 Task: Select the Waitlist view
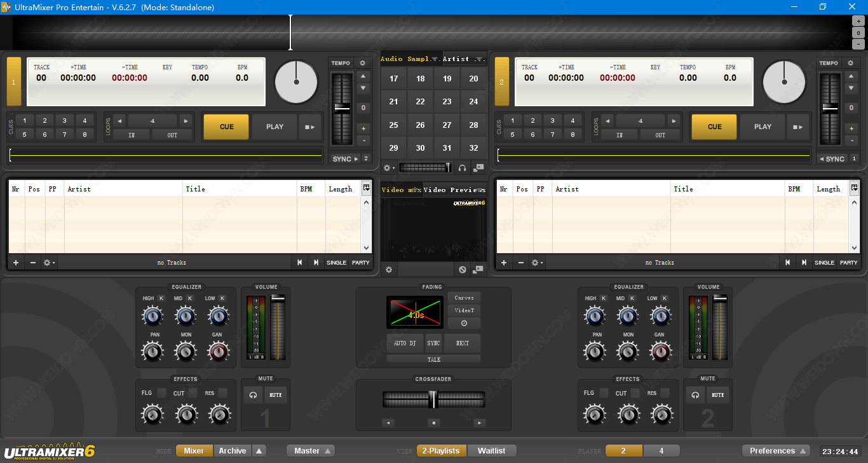(492, 451)
